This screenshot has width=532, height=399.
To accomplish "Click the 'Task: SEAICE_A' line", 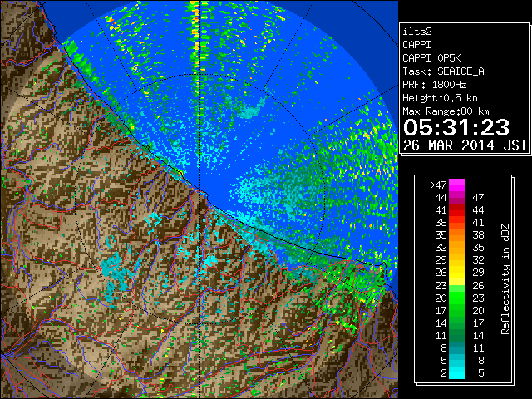I will pyautogui.click(x=443, y=71).
